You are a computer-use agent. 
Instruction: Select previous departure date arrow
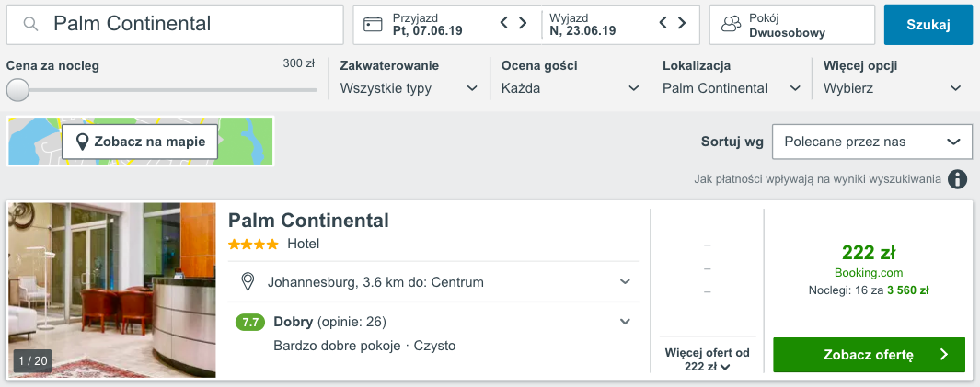pos(664,23)
